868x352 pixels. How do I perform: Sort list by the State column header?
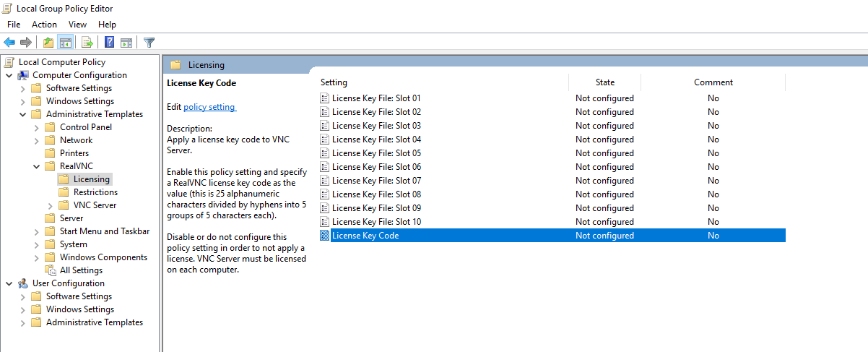(604, 82)
